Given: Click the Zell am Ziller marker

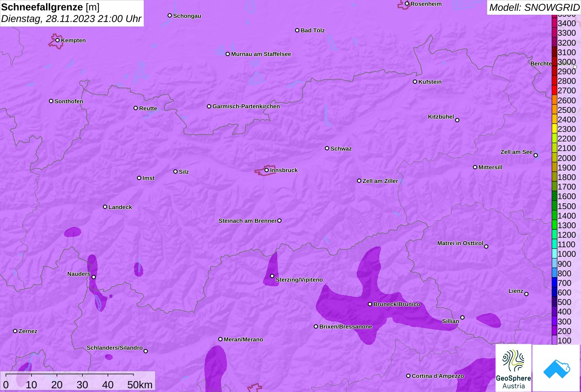Looking at the screenshot, I should pyautogui.click(x=359, y=181).
